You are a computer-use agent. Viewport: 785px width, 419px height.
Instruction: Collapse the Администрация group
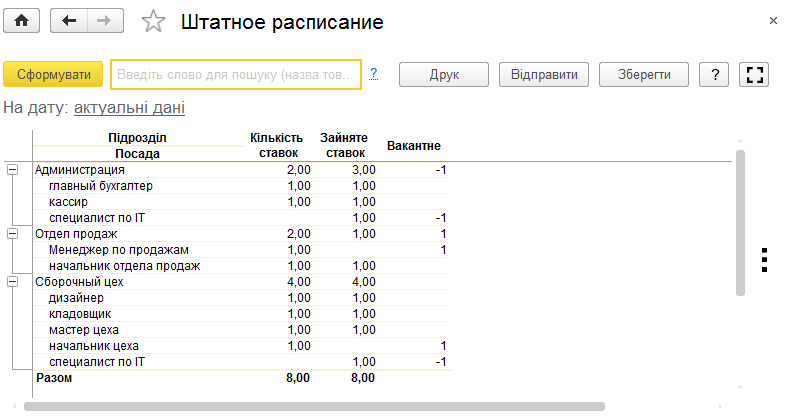[x=13, y=170]
